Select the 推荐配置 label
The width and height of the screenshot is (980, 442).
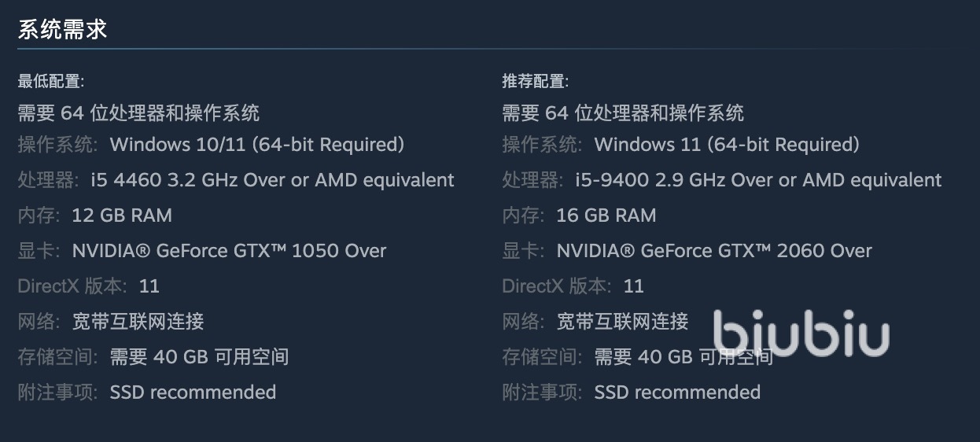(x=536, y=81)
